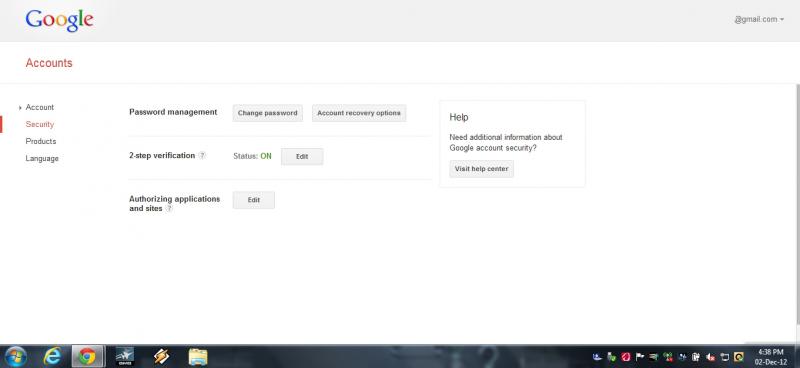Click the Change password button
Screen dimensions: 800x368
(x=267, y=113)
